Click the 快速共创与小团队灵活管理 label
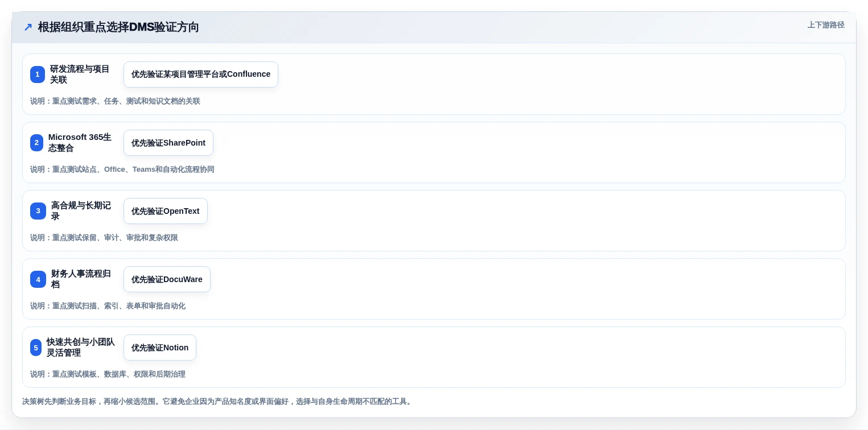Screen dimensions: 868x430 point(81,348)
